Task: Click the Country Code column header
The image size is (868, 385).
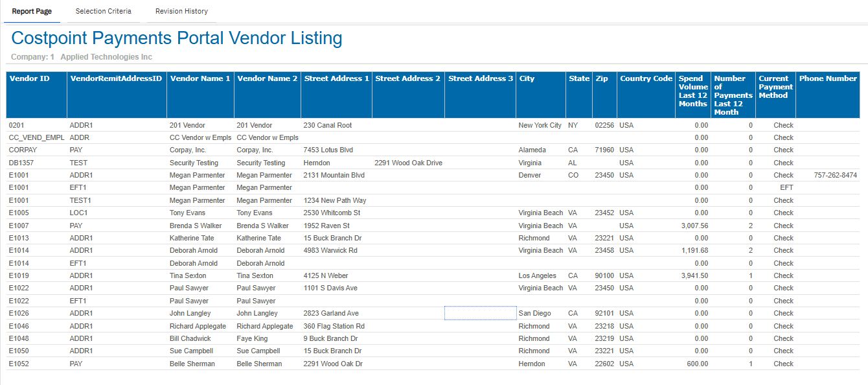Action: [x=646, y=78]
